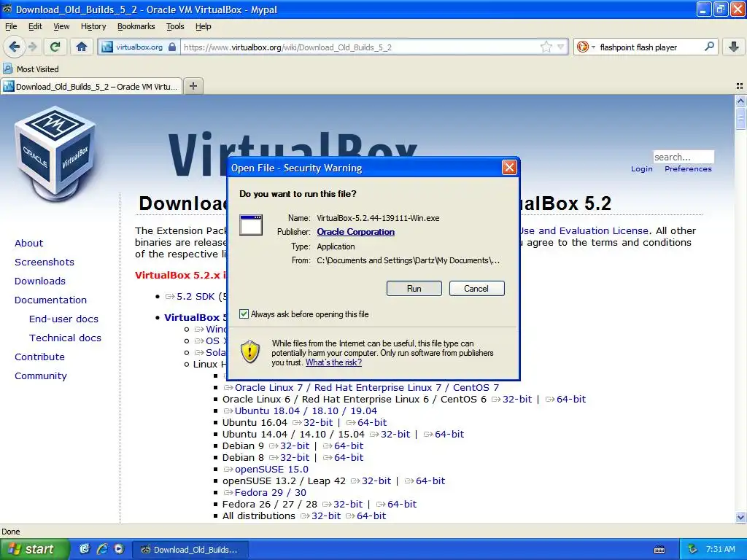Click the Download_Old_Builds taskbar button
747x560 pixels.
(x=189, y=550)
